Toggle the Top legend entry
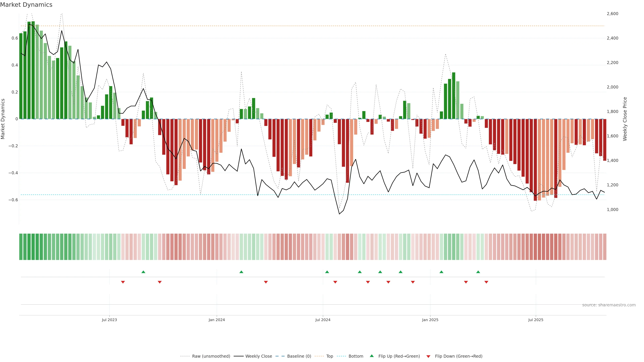The width and height of the screenshot is (644, 362). point(330,356)
